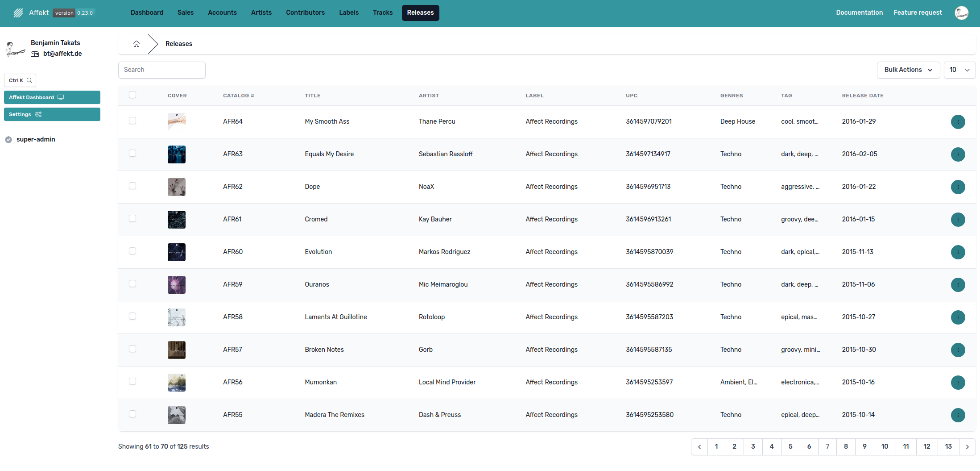This screenshot has height=471, width=980.
Task: Open the cover thumbnail for Ouranos
Action: click(176, 285)
